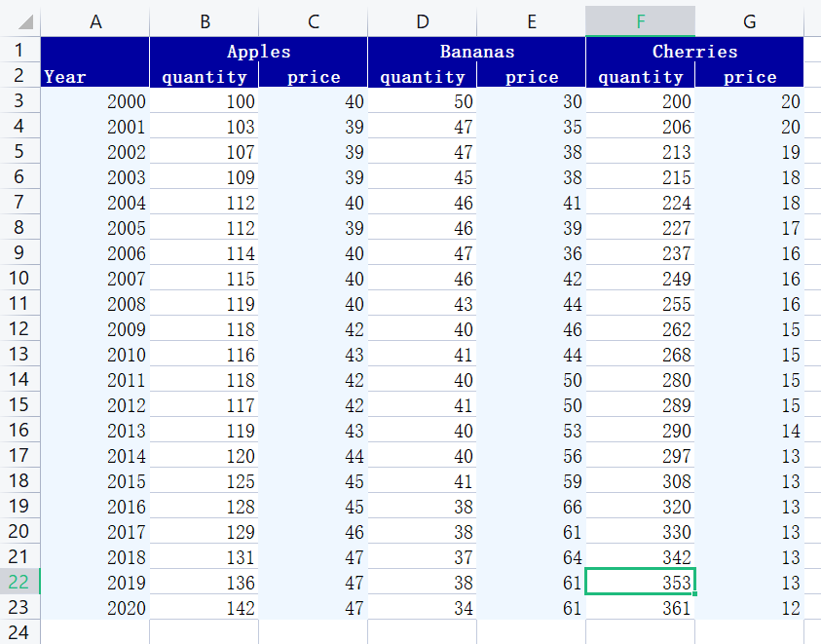This screenshot has width=821, height=644.
Task: Click the merged Apples header cell
Action: 258,51
